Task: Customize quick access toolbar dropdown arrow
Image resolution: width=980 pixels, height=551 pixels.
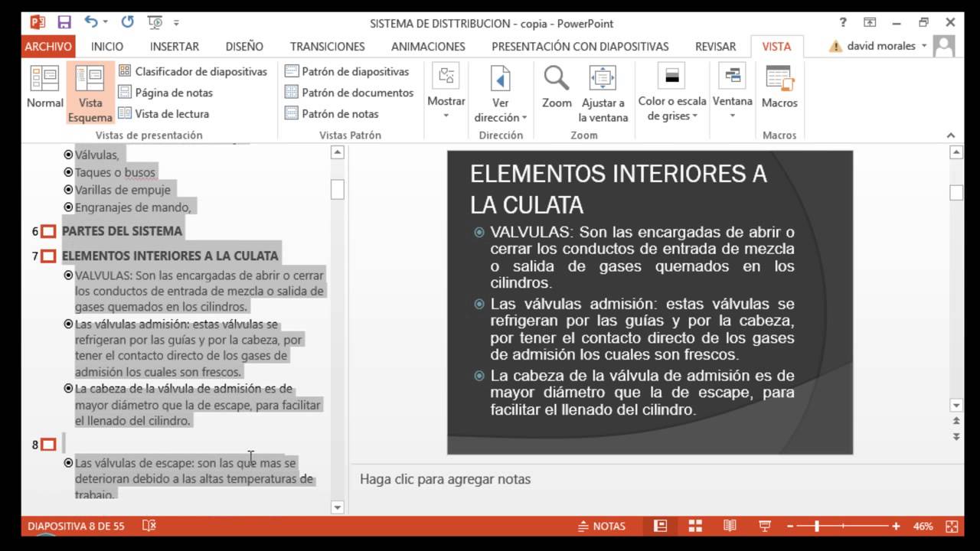Action: (x=177, y=23)
